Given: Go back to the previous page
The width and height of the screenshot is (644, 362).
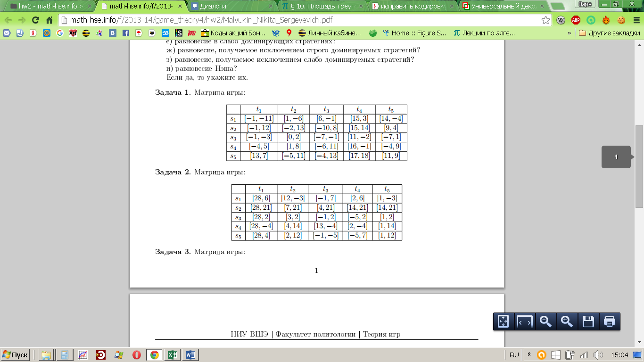Looking at the screenshot, I should coord(8,20).
